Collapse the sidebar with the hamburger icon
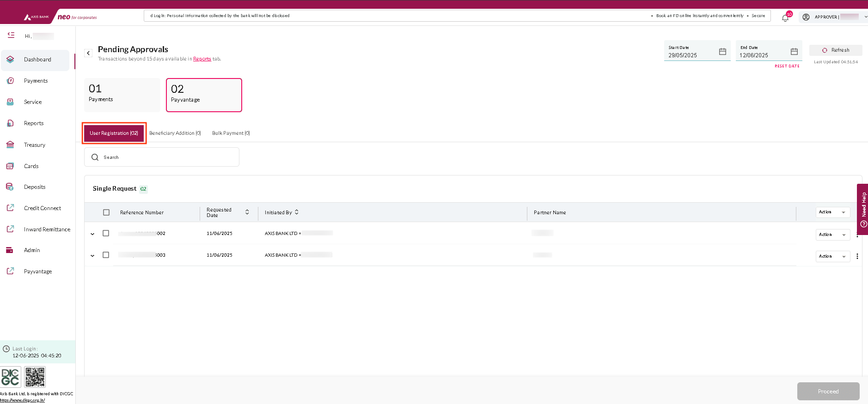The width and height of the screenshot is (868, 404). (x=11, y=35)
